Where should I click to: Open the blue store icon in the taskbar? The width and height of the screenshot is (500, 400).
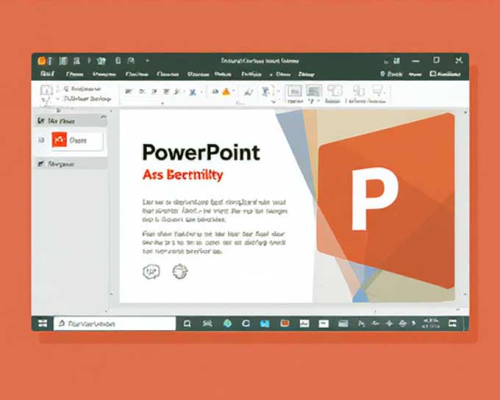pyautogui.click(x=265, y=323)
